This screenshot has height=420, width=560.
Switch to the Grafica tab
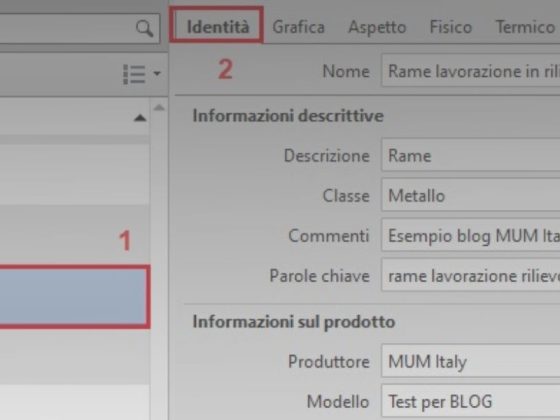299,27
